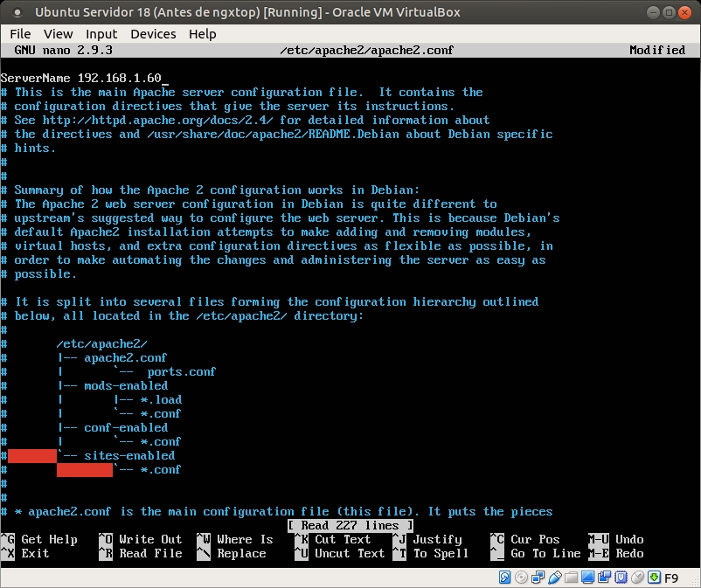Open the Help menu
Screen dimensions: 701x588
pos(202,33)
